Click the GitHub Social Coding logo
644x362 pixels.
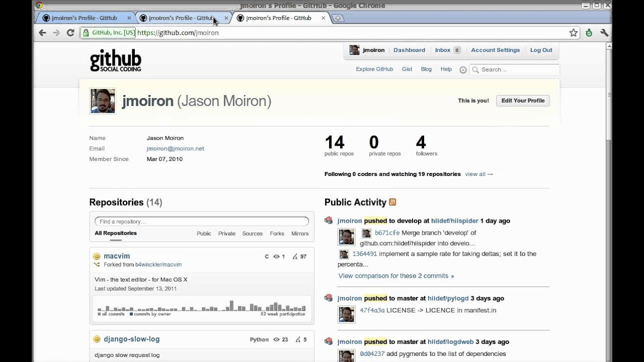[x=115, y=60]
